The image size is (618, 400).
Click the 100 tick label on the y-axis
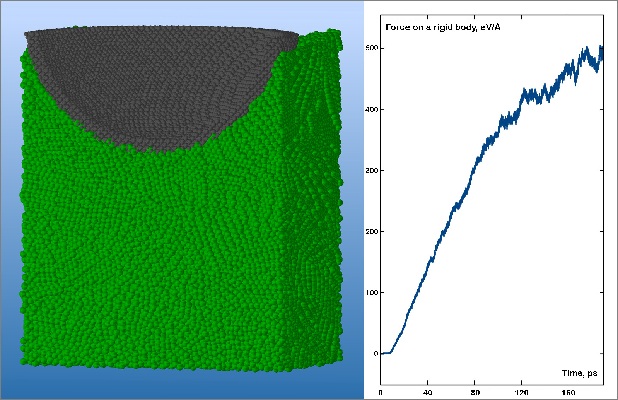[x=371, y=292]
